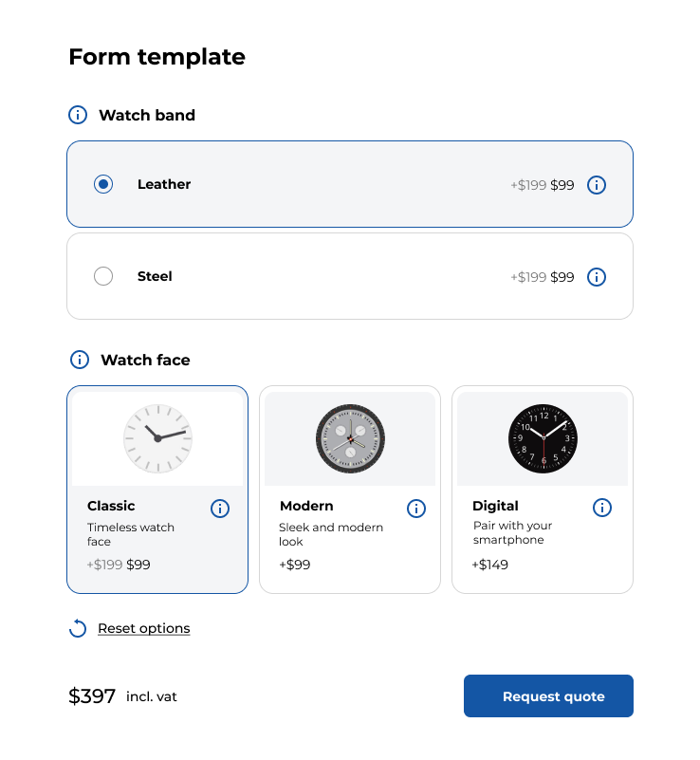
Task: Show info for Modern watch face
Action: 416,509
